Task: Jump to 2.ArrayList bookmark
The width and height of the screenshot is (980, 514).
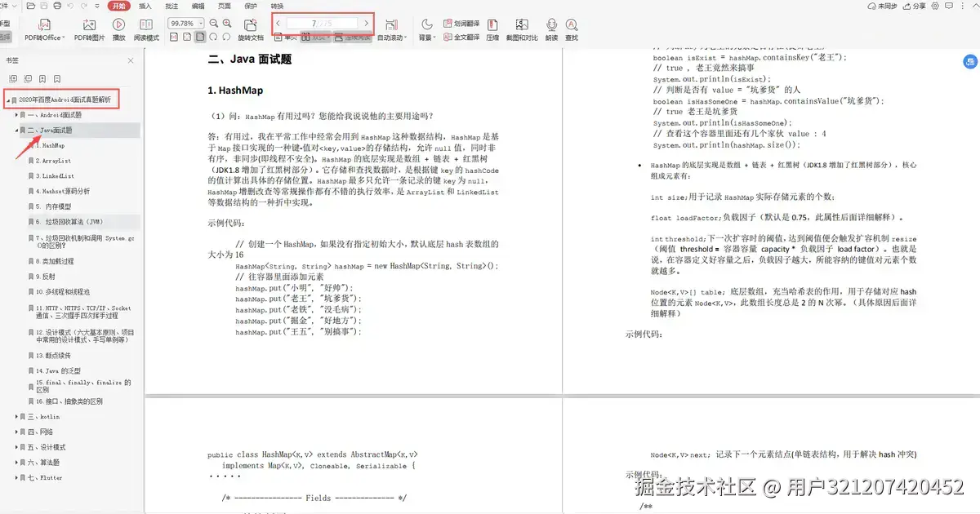Action: click(x=53, y=161)
